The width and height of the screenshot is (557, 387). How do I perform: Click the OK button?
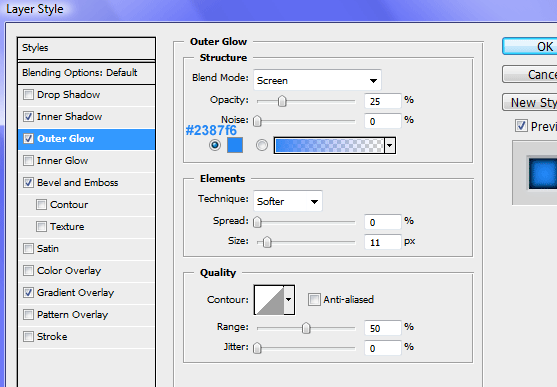pos(530,47)
